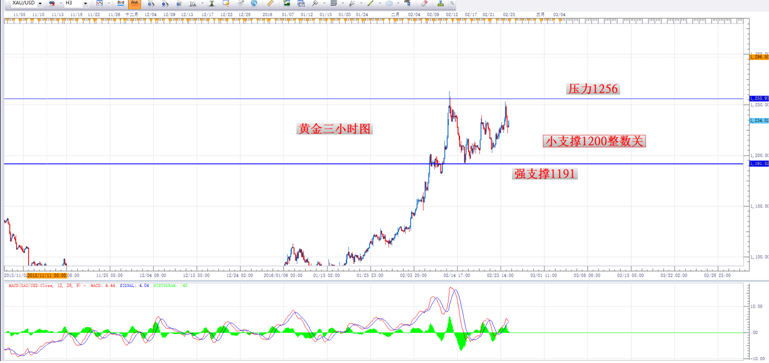Click the printer toolbar icon
The width and height of the screenshot is (769, 363).
pos(301,3)
